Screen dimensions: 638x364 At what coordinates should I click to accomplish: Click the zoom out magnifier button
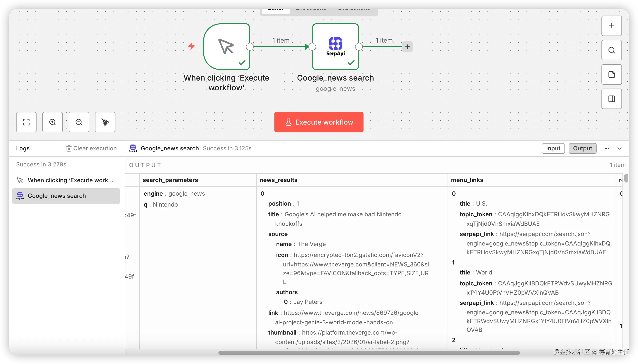point(79,122)
